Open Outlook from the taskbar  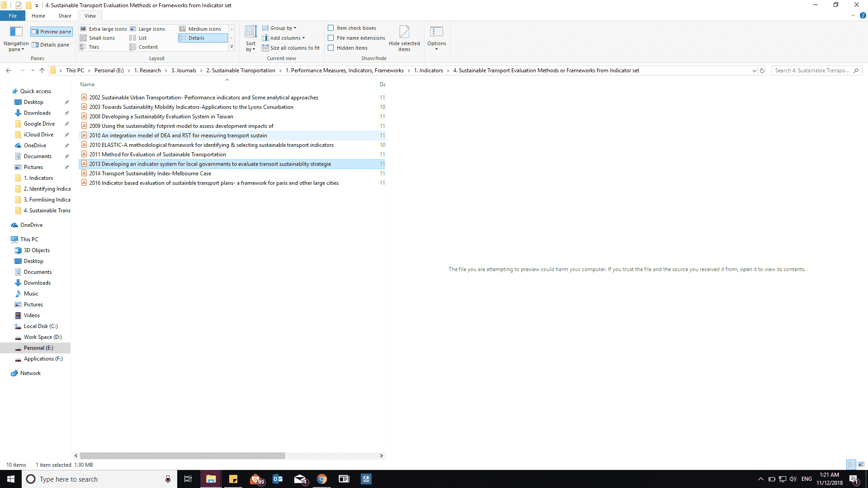pos(278,479)
